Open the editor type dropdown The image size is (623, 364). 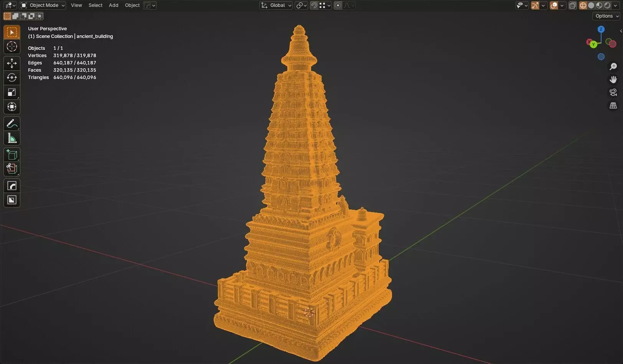click(9, 5)
